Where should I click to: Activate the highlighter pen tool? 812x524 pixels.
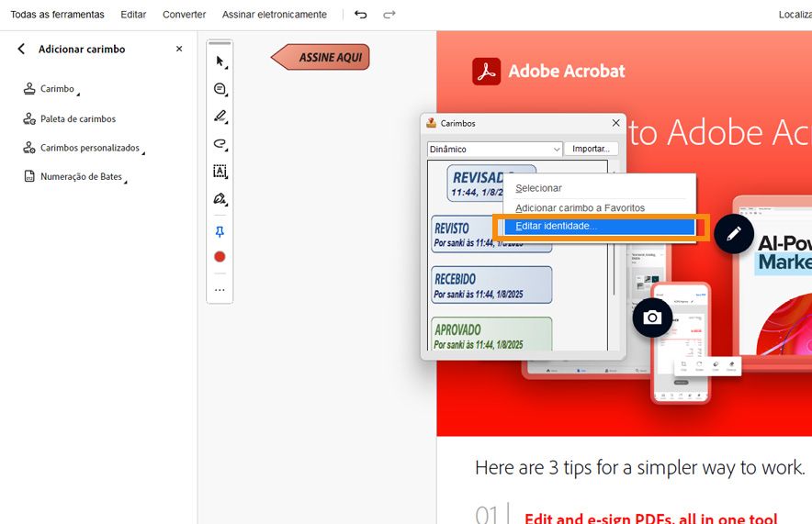click(x=220, y=117)
